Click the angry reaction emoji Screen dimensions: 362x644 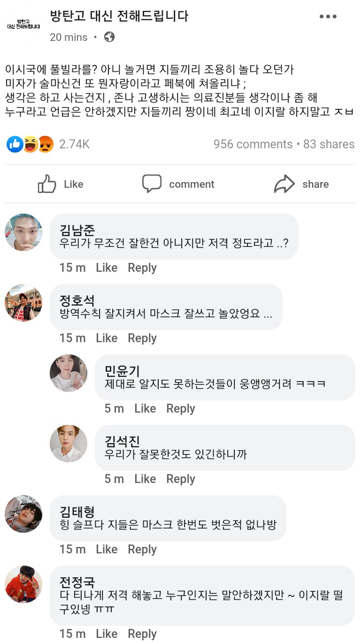(x=45, y=144)
